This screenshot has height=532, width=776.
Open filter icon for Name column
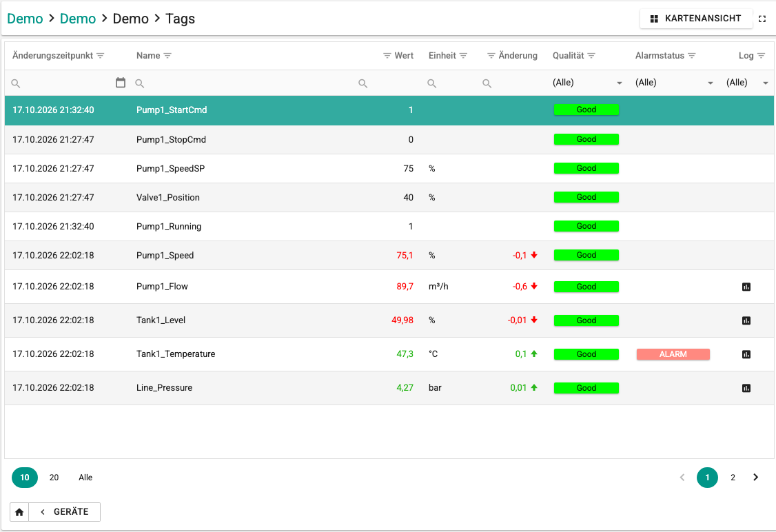coord(167,55)
